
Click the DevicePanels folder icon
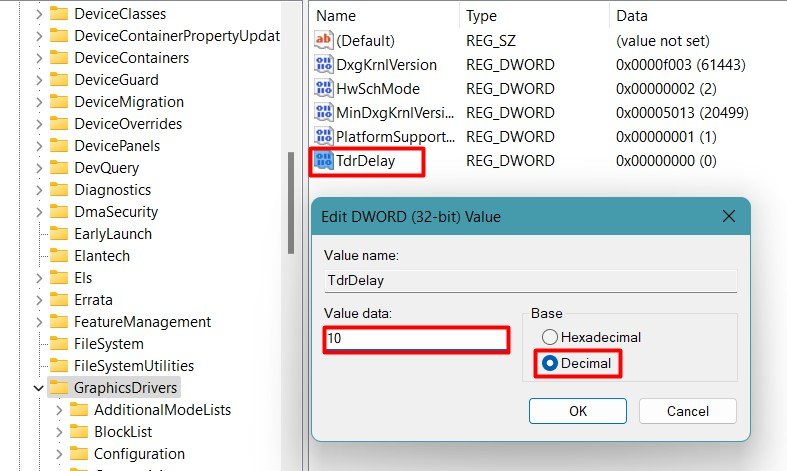(59, 146)
